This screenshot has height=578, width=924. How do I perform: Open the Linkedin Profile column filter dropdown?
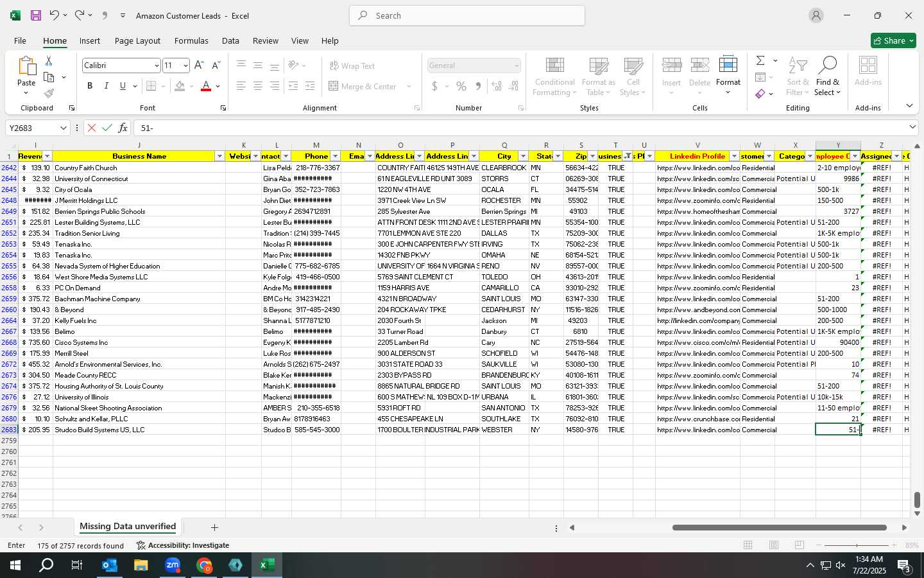click(733, 156)
